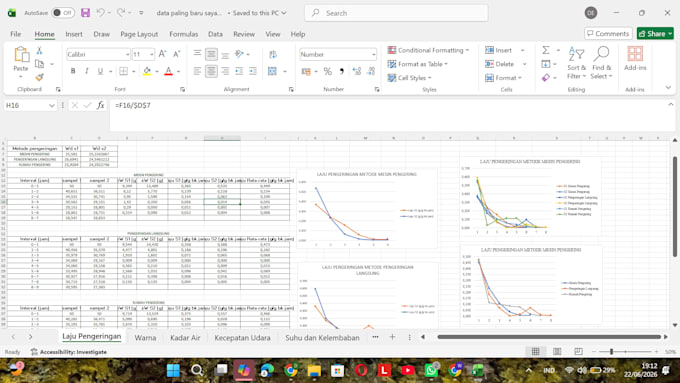Click the Insert Function fx icon
680x383 pixels.
tap(101, 105)
